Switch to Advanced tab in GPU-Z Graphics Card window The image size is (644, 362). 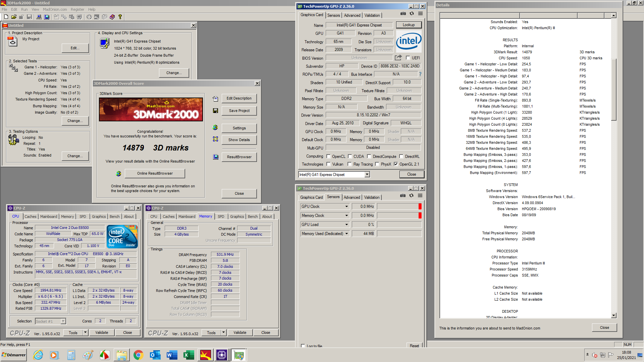[x=352, y=15]
